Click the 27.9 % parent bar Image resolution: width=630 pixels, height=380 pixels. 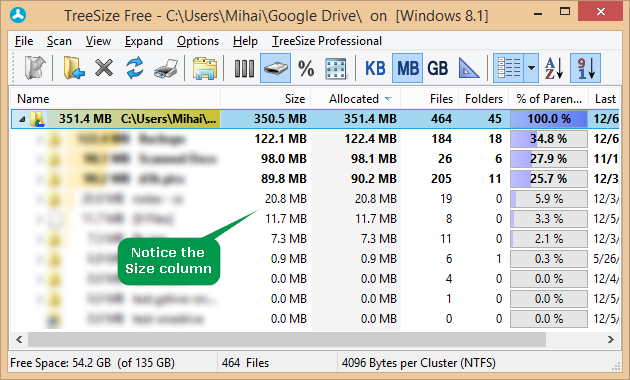548,159
